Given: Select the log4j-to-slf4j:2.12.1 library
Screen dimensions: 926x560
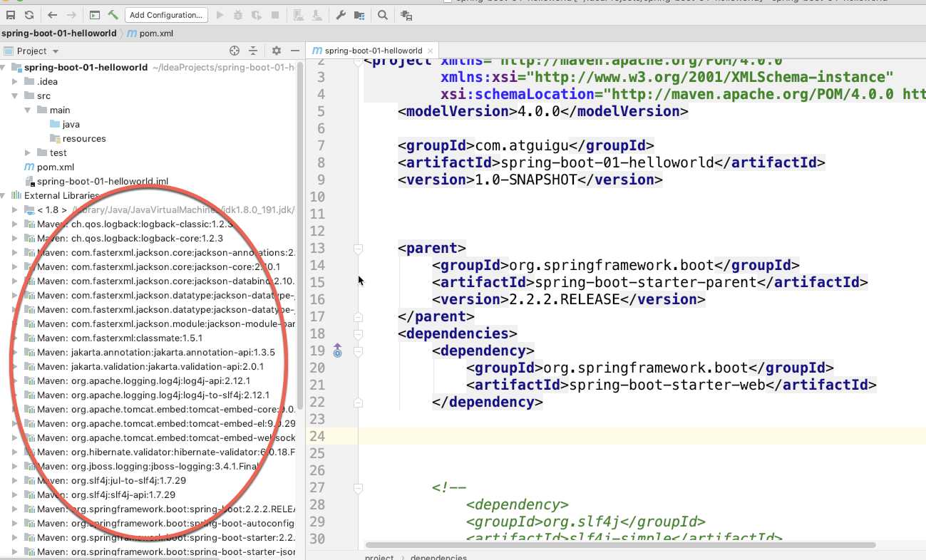Looking at the screenshot, I should 153,395.
